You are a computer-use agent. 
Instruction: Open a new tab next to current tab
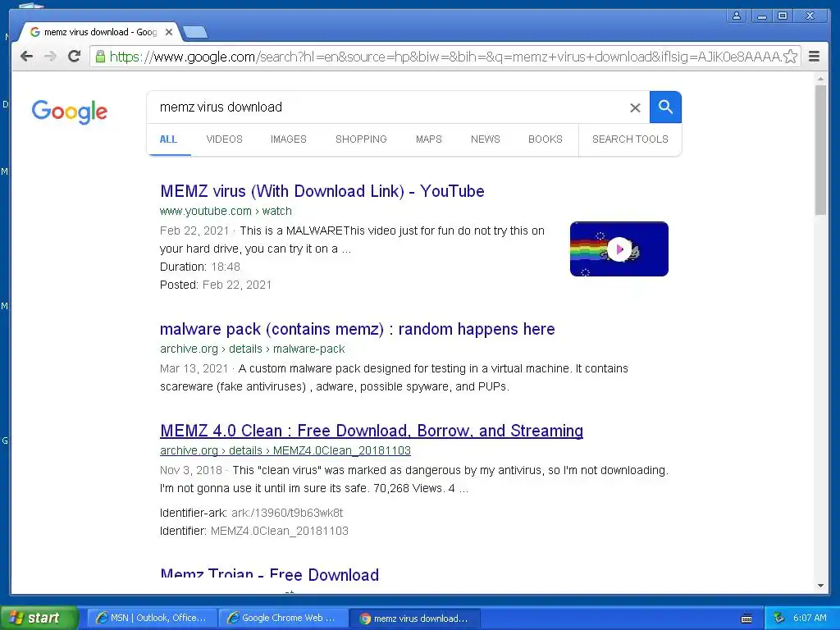click(195, 33)
